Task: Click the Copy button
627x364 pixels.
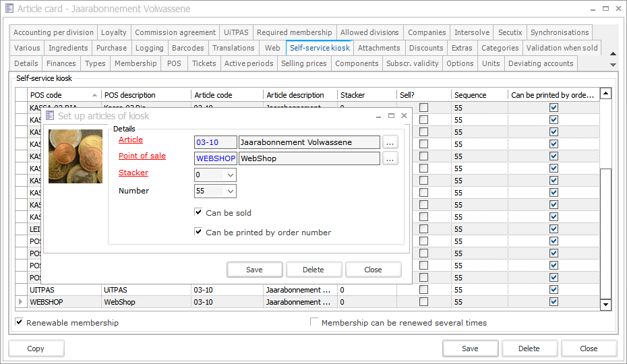Action: (36, 348)
